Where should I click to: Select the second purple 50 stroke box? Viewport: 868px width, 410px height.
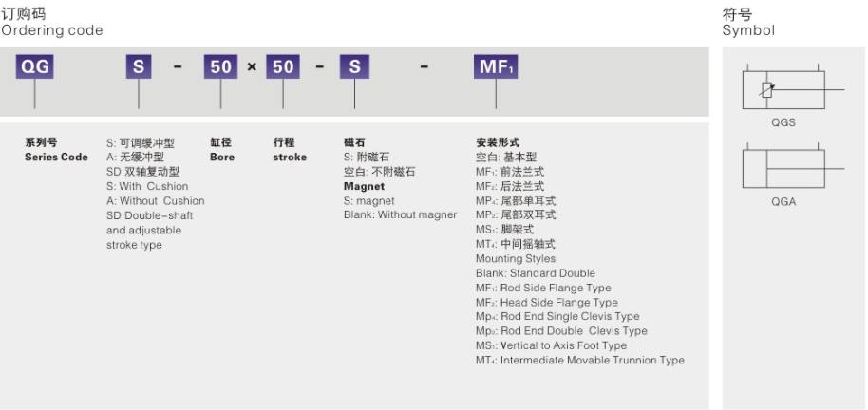(283, 66)
